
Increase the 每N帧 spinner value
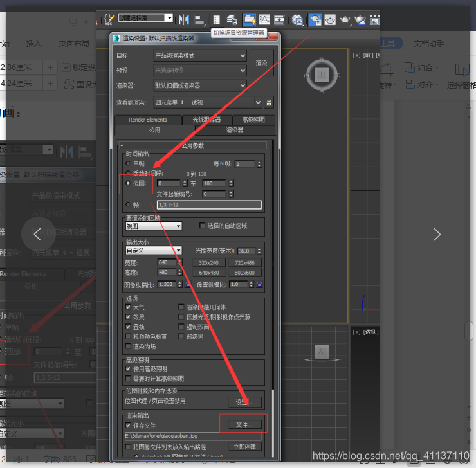coord(259,163)
